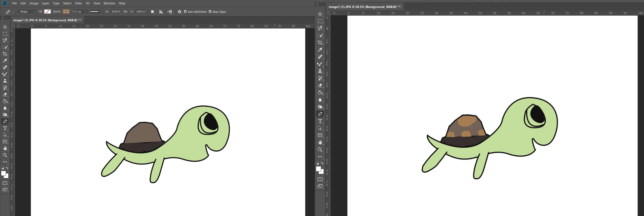
Task: Select the History Brush tool in left window
Action: [x=5, y=88]
